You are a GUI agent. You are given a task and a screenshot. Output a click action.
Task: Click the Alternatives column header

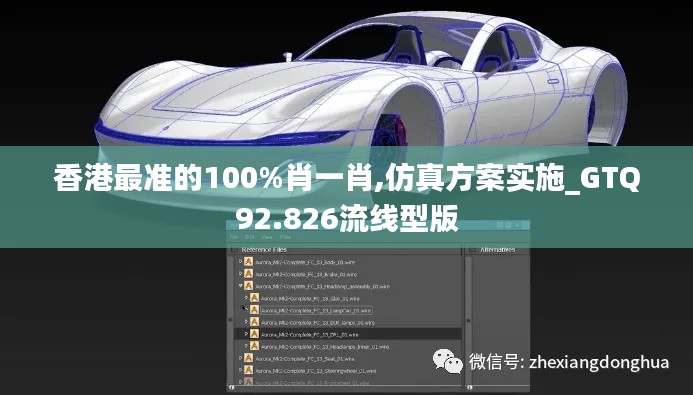498,250
